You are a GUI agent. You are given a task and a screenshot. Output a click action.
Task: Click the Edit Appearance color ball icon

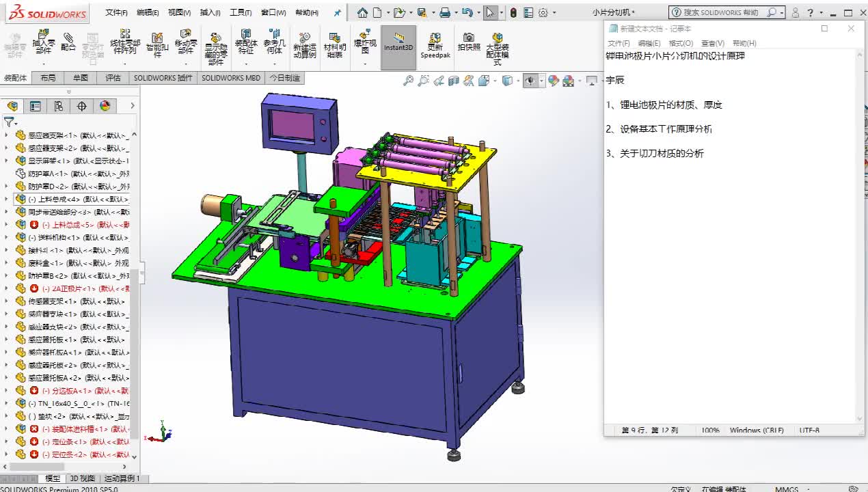click(553, 81)
